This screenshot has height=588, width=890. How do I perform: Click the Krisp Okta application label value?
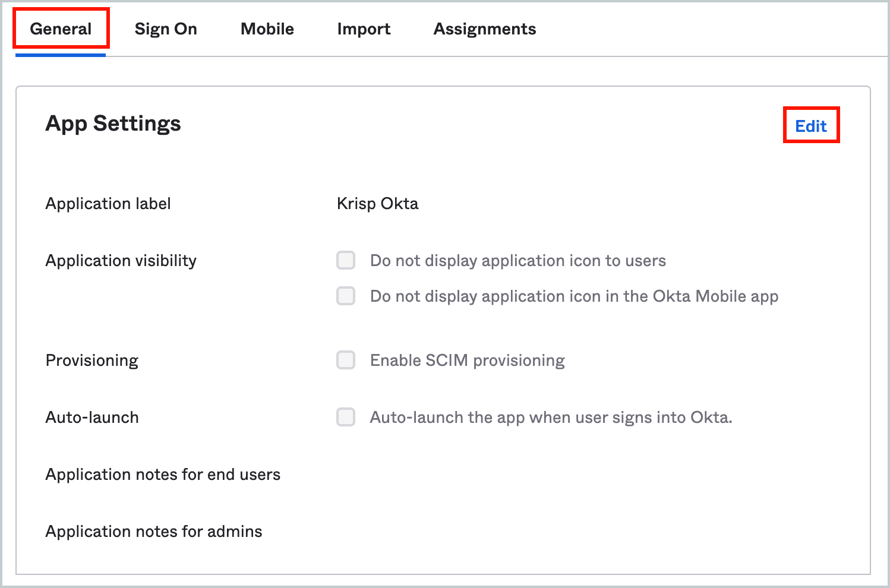[377, 204]
